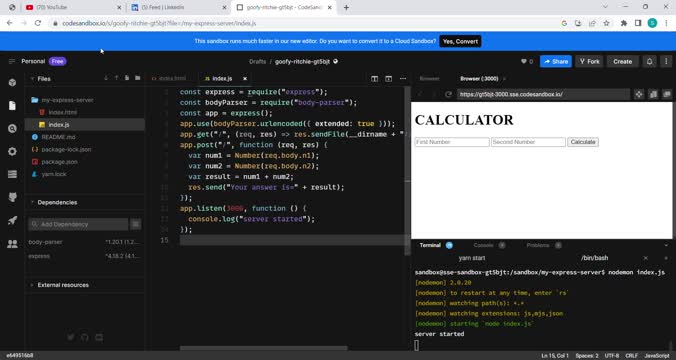The image size is (676, 360).
Task: Click the First Number input field
Action: pyautogui.click(x=452, y=142)
